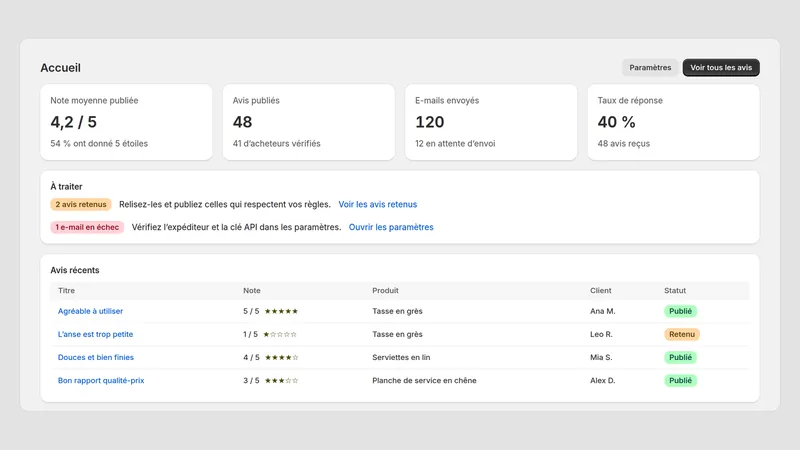Click Voir tous les avis button
The height and width of the screenshot is (450, 800).
[x=721, y=67]
